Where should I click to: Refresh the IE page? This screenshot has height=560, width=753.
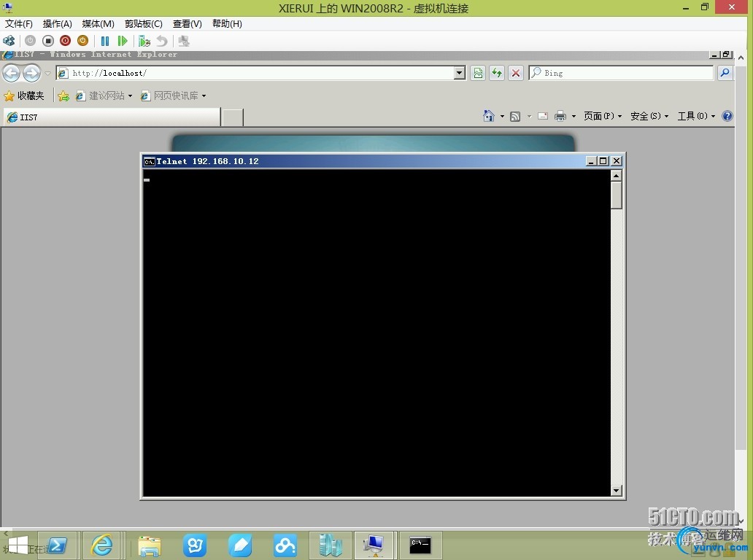497,73
